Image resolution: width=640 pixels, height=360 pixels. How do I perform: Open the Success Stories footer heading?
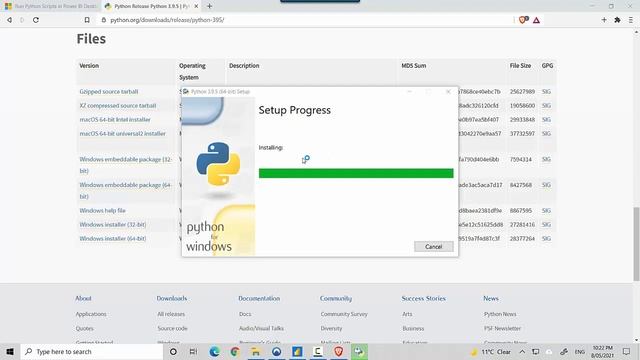(x=424, y=298)
